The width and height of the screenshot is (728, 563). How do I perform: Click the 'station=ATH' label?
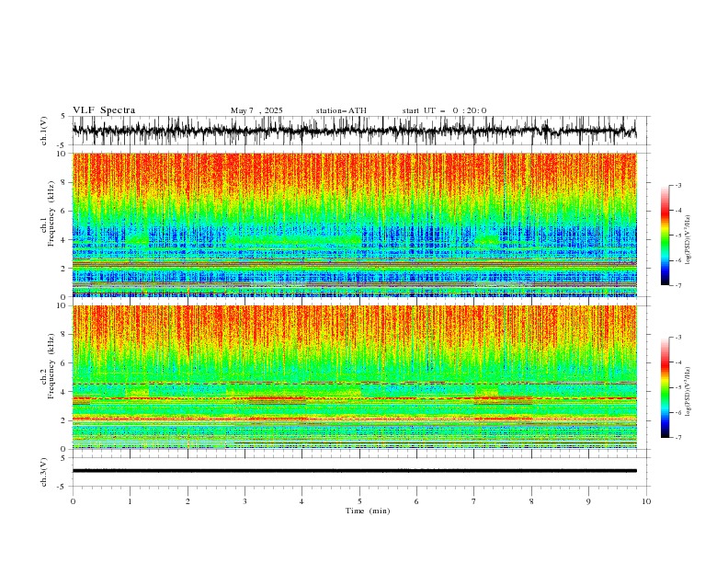click(341, 110)
